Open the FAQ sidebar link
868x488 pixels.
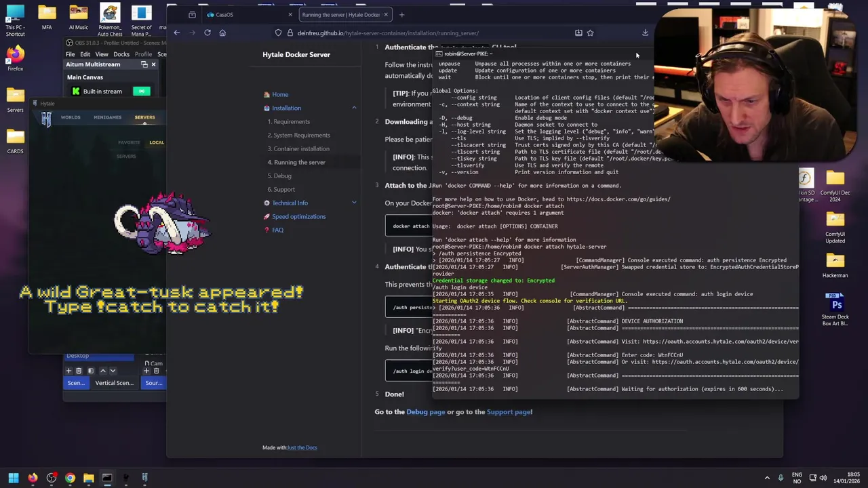tap(277, 230)
